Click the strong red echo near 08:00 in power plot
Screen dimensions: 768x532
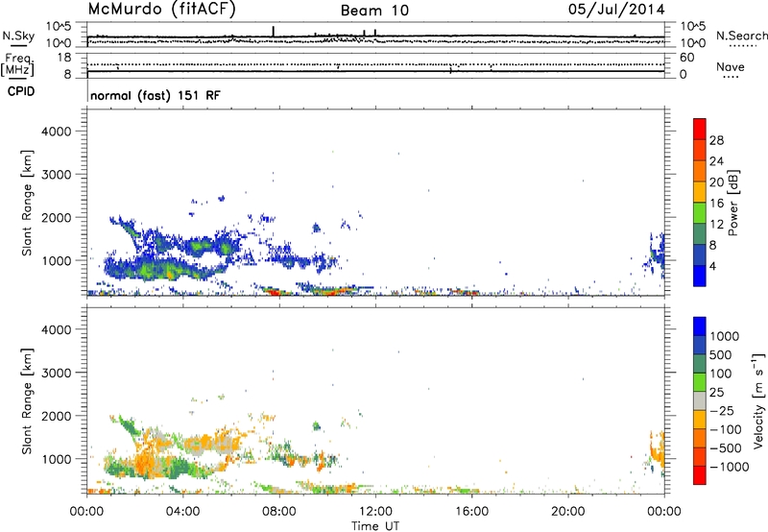(x=274, y=293)
